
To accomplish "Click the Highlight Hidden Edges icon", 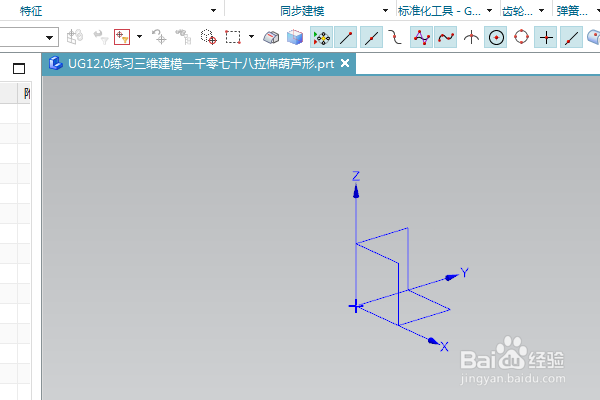I will tap(271, 37).
